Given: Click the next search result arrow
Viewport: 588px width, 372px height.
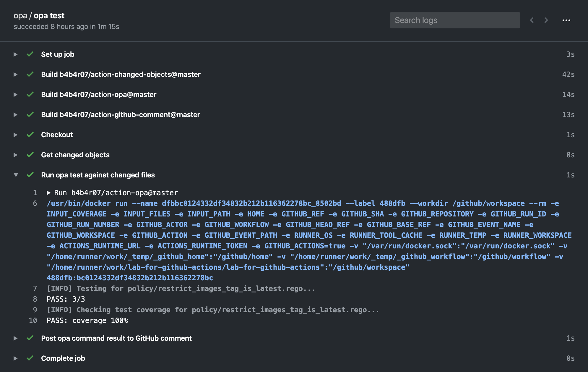Looking at the screenshot, I should coord(546,20).
